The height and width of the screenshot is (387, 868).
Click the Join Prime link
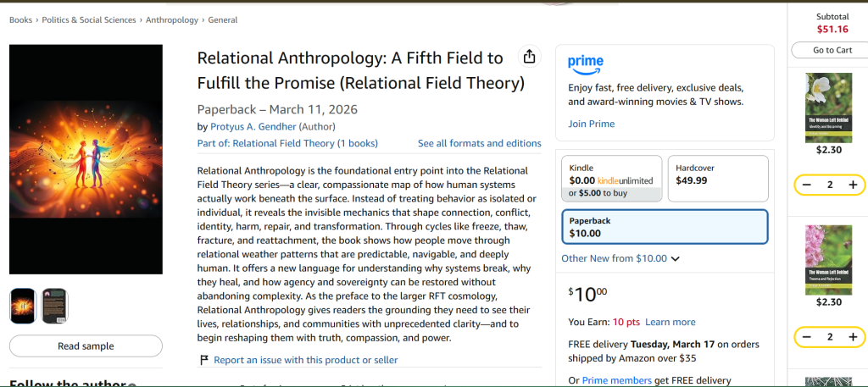click(591, 124)
